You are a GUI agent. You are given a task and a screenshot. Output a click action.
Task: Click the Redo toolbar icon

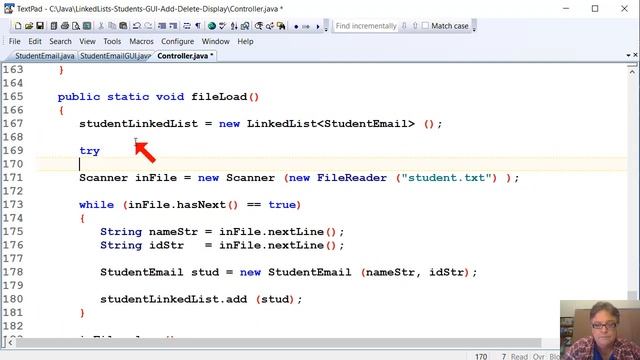tap(148, 26)
